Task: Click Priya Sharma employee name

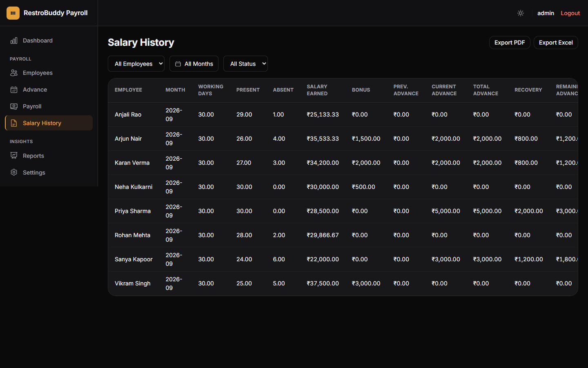Action: [133, 211]
